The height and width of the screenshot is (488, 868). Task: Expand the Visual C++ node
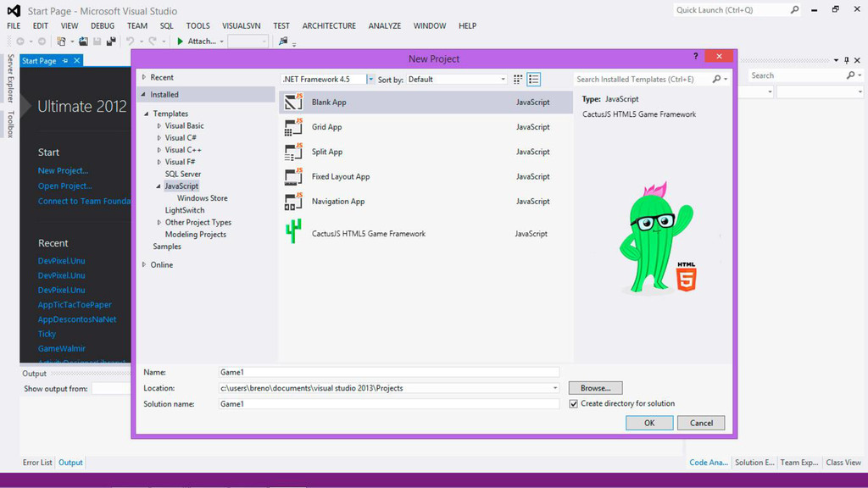[159, 150]
